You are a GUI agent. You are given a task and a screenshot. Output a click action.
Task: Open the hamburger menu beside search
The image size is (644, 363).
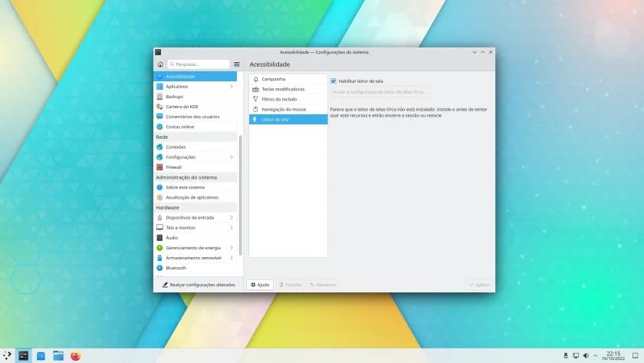click(237, 64)
